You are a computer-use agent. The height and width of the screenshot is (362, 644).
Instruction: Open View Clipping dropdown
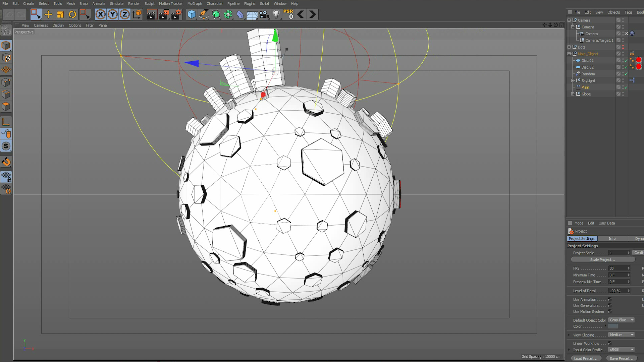pos(622,335)
